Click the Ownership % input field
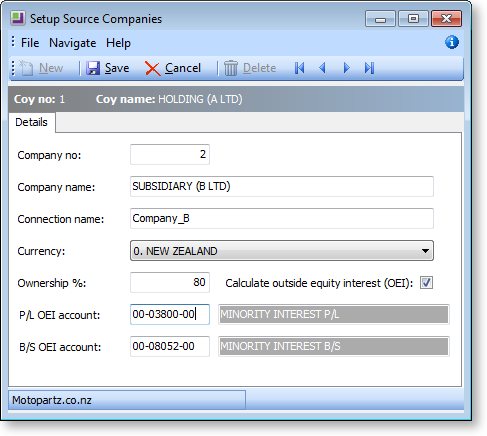The image size is (487, 436). pyautogui.click(x=170, y=282)
